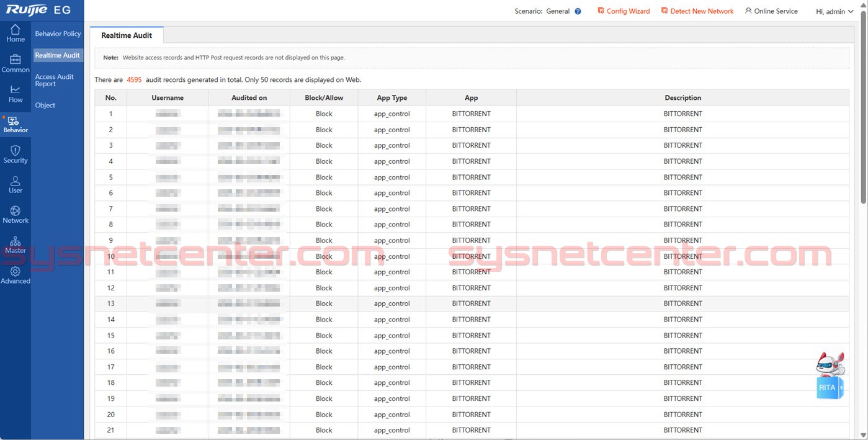This screenshot has height=440, width=868.
Task: Open the Flow chart icon
Action: 16,90
